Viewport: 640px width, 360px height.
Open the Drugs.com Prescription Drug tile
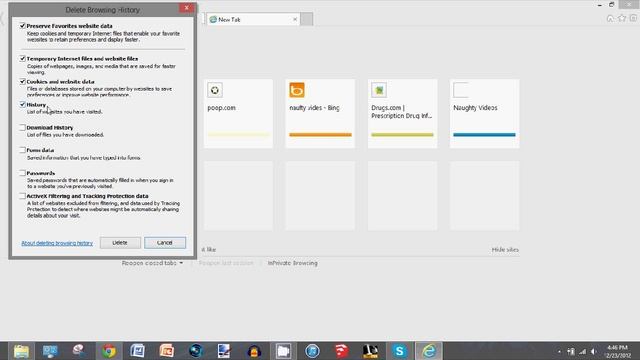pos(402,113)
